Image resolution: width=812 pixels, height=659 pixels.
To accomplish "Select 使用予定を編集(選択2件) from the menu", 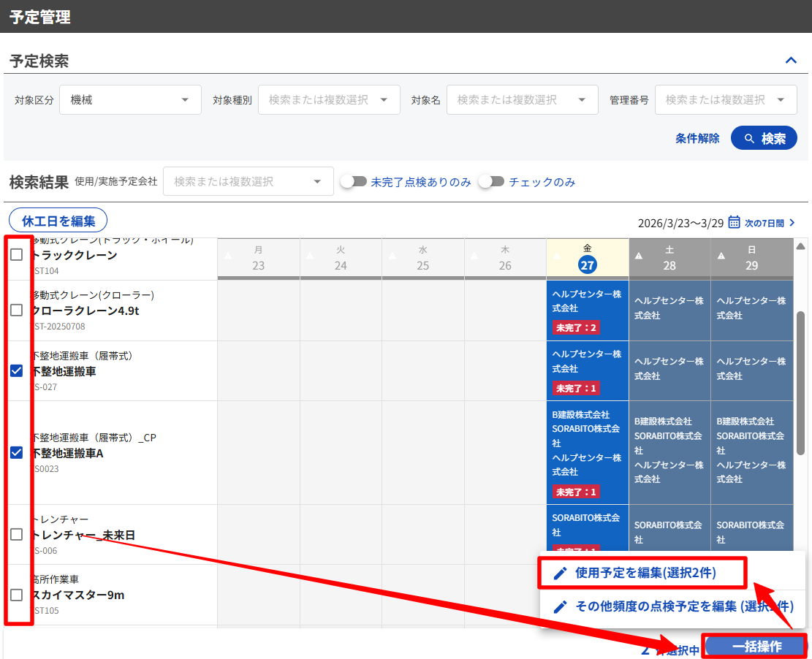I will (645, 574).
